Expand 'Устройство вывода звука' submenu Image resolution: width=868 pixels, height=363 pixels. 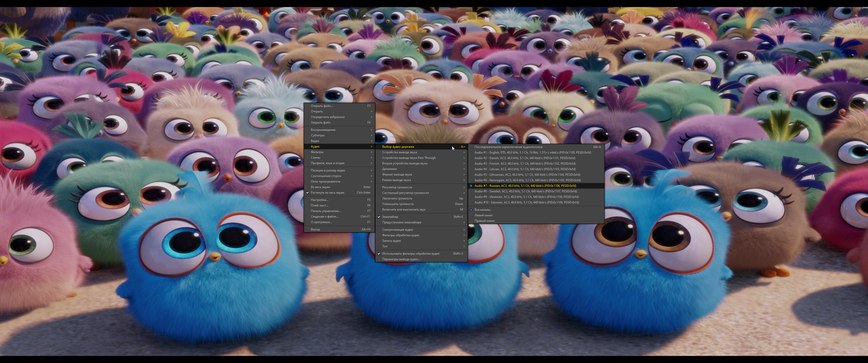click(422, 152)
